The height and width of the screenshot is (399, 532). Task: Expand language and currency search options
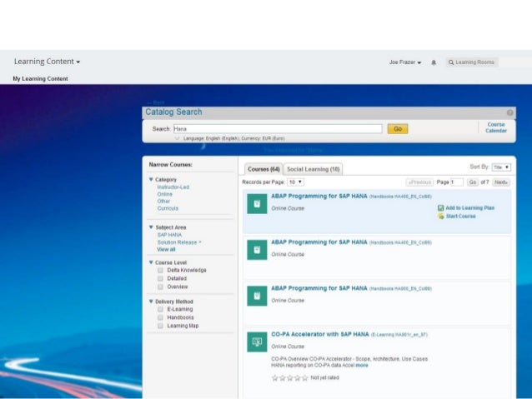pos(177,138)
